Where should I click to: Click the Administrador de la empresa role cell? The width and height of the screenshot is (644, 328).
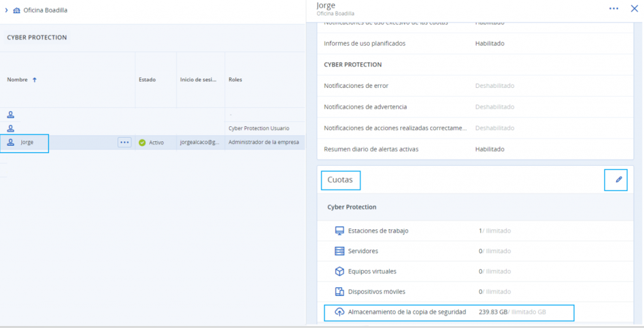pyautogui.click(x=264, y=143)
